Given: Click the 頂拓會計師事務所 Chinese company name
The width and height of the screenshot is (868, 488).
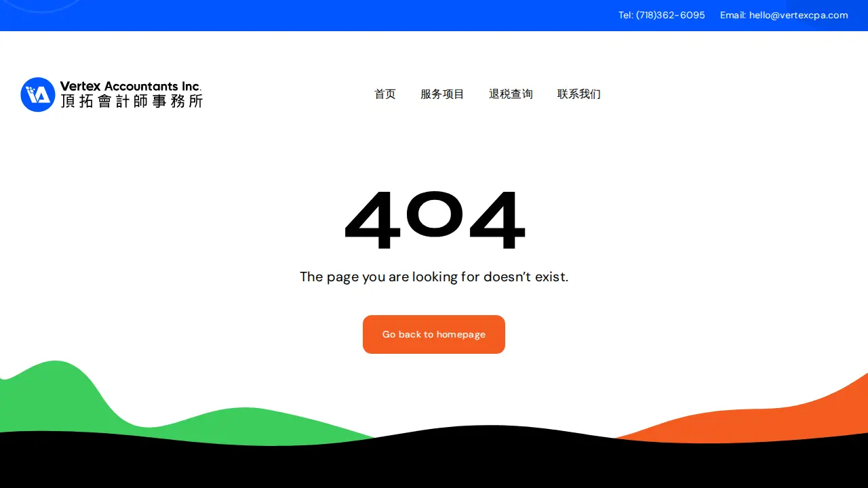Looking at the screenshot, I should pyautogui.click(x=132, y=102).
